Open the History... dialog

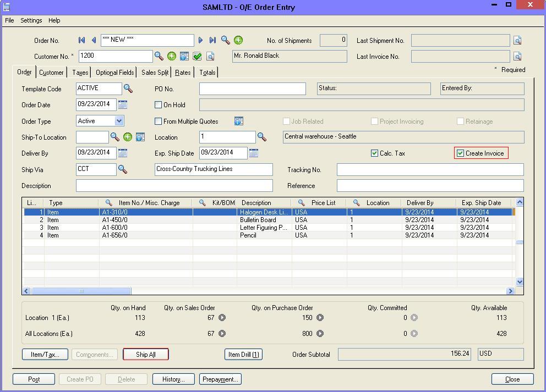(173, 379)
